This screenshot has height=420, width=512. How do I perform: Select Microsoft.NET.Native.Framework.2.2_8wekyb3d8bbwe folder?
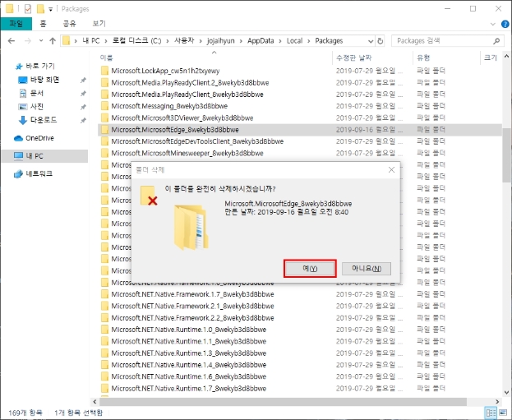click(x=192, y=318)
